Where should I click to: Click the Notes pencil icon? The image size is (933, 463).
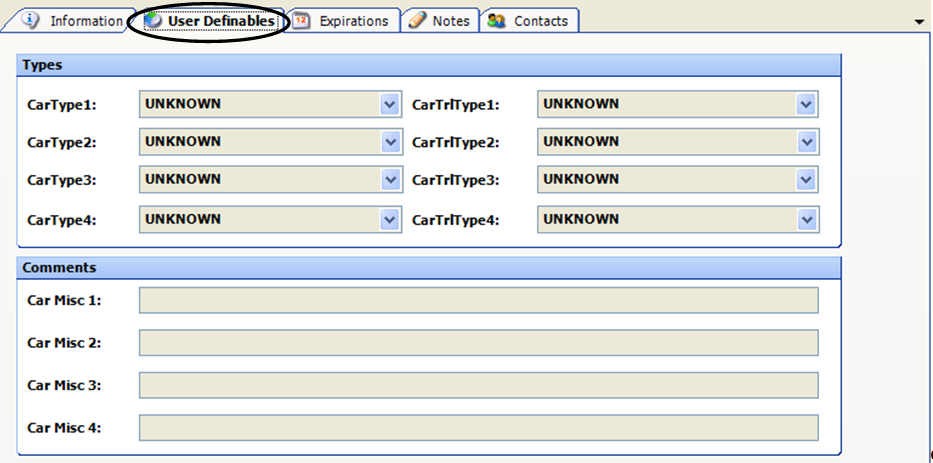click(417, 20)
